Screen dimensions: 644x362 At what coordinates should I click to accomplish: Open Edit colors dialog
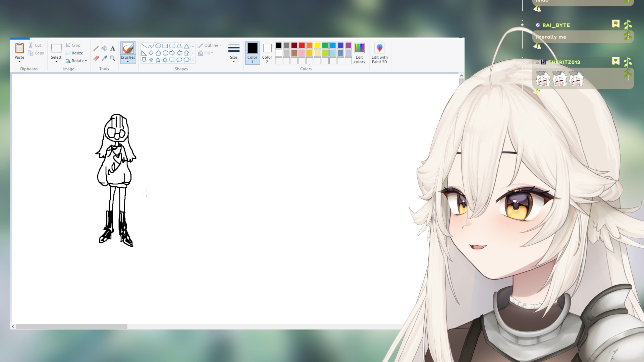coord(359,53)
